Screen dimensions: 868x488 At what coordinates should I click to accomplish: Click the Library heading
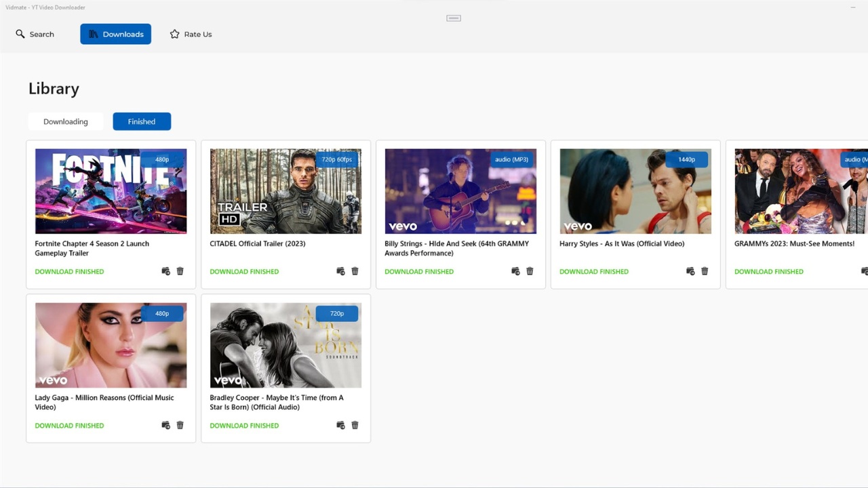coord(54,89)
